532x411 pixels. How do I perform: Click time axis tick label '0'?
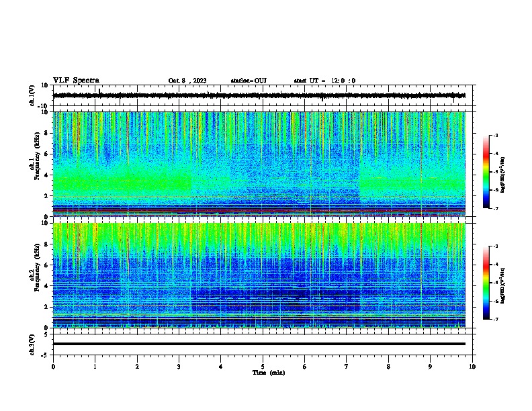tap(53, 367)
